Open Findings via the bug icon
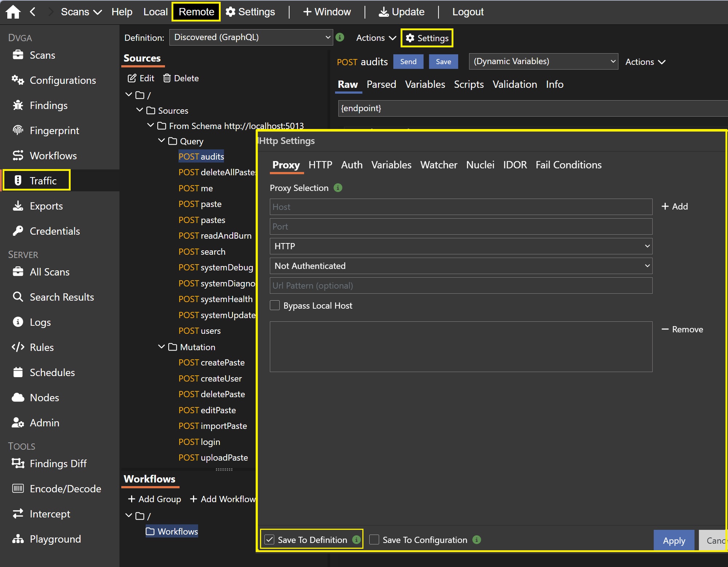Viewport: 728px width, 567px height. coord(18,105)
